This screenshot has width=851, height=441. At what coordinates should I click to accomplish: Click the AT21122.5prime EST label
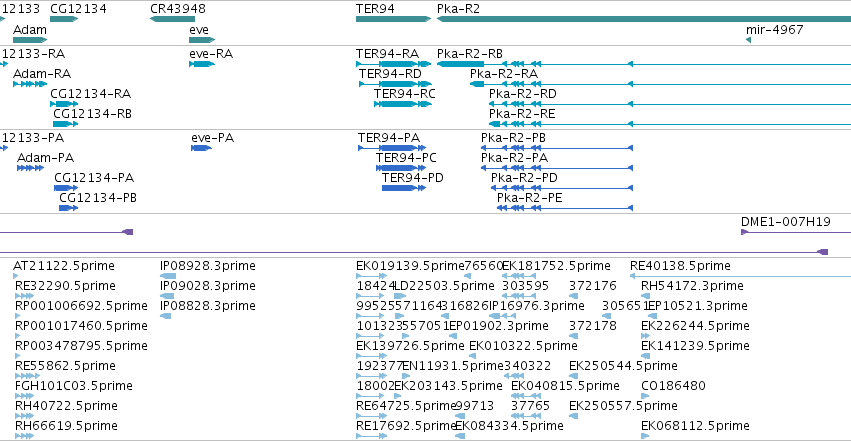coord(63,266)
